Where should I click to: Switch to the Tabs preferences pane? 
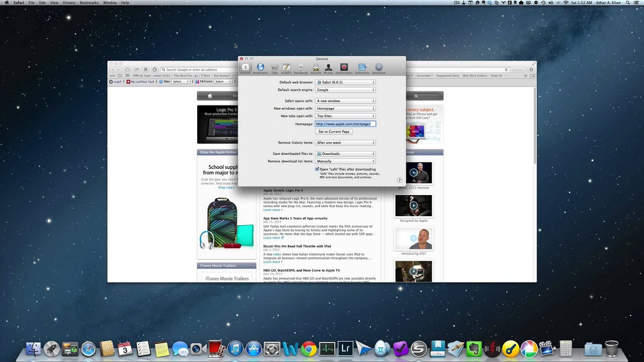274,69
